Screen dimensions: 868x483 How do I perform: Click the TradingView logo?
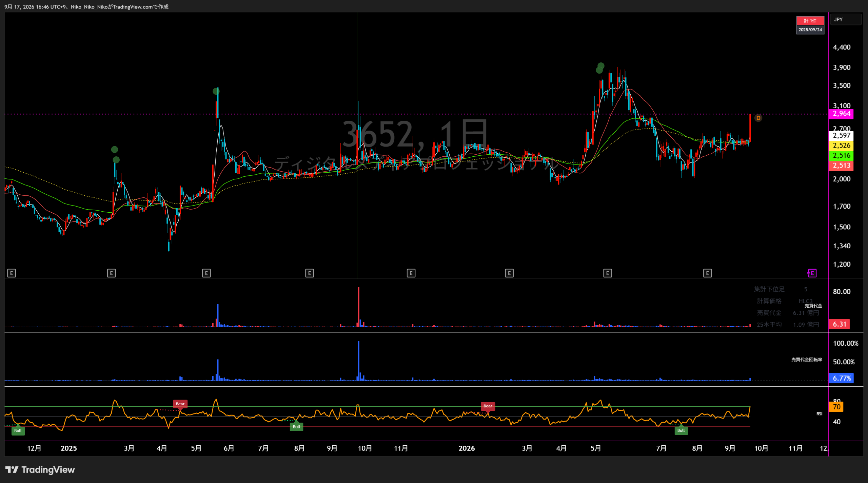tap(40, 470)
